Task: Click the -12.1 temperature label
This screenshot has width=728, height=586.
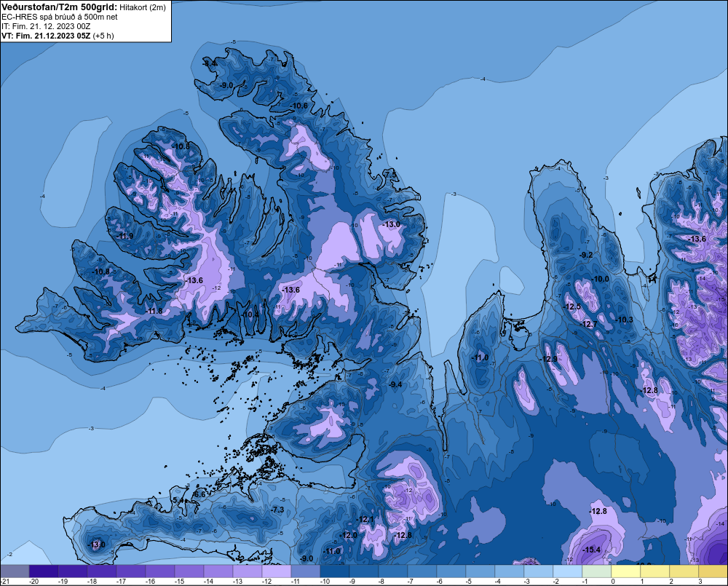Action: [366, 519]
